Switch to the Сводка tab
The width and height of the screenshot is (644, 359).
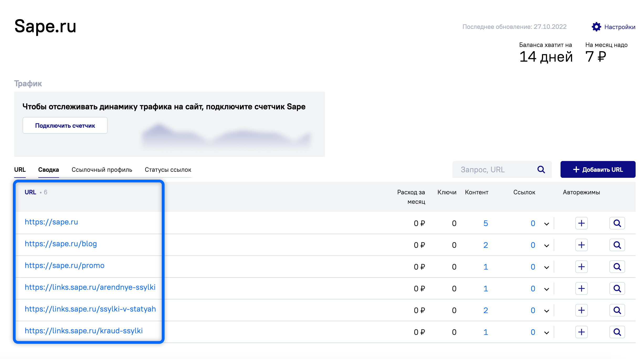49,170
